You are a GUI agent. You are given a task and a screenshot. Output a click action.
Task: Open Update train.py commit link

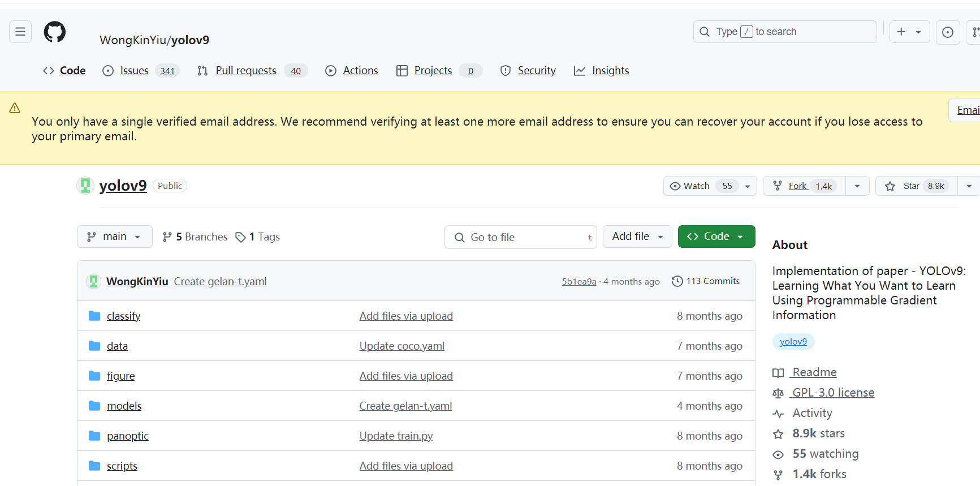coord(396,436)
